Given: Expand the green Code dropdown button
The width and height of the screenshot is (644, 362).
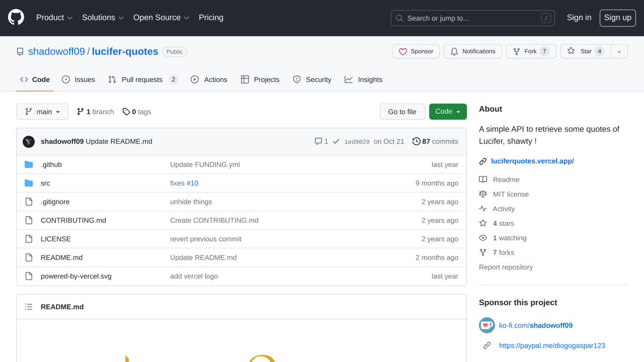Looking at the screenshot, I should coord(448,112).
